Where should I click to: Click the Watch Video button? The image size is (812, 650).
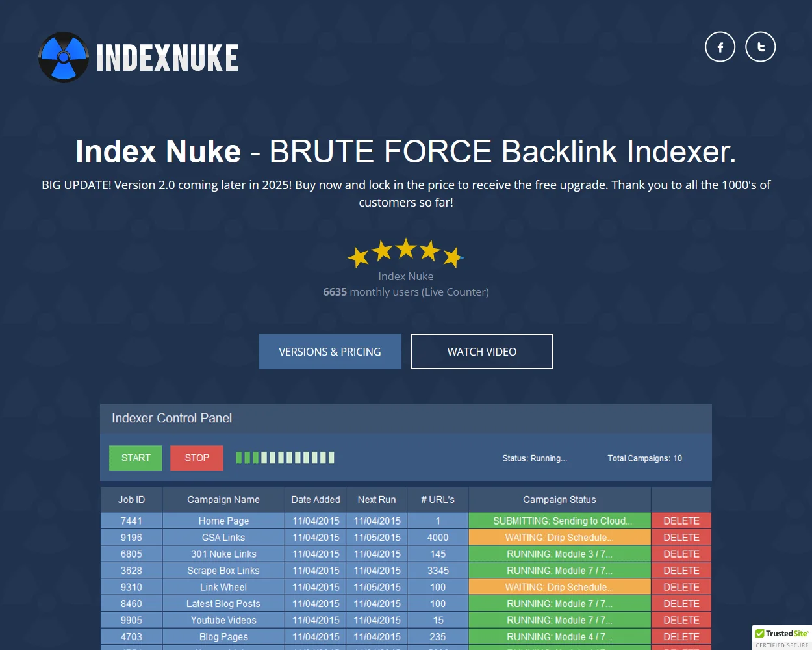(x=482, y=352)
